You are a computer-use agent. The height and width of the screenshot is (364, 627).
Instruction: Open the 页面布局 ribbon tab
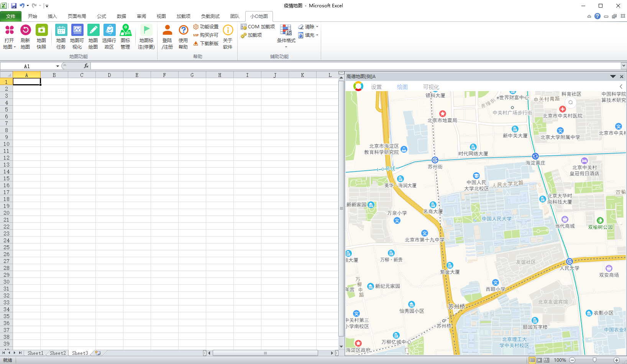[77, 16]
